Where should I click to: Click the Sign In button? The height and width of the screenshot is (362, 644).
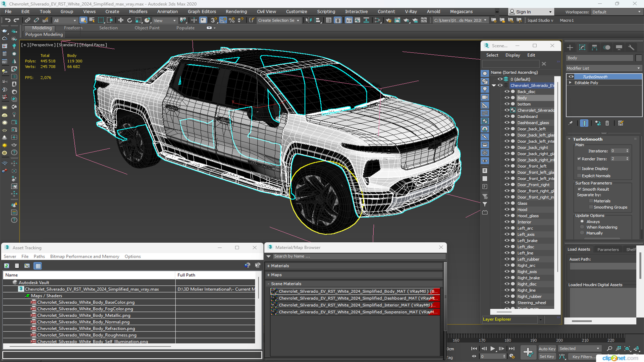point(531,12)
